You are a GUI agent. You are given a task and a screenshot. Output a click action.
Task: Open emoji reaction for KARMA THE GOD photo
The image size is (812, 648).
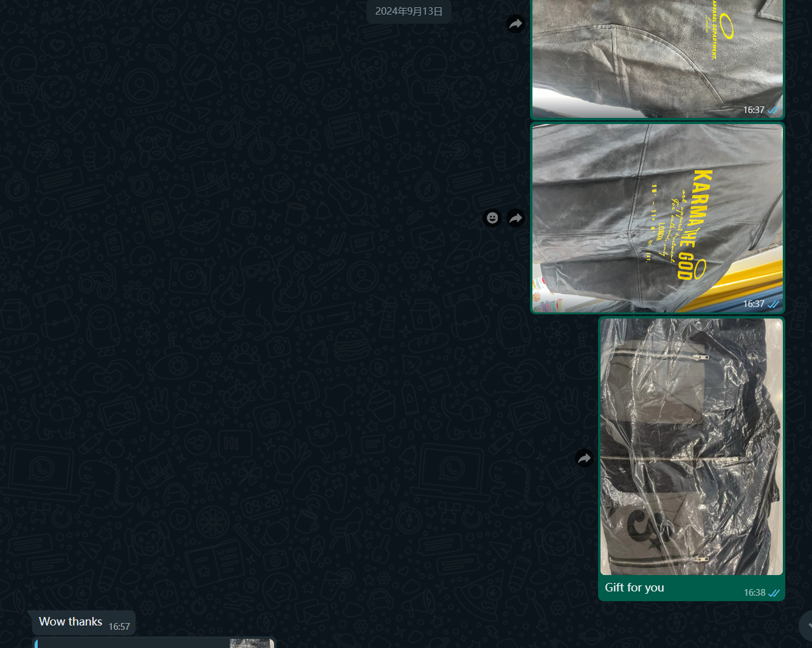[492, 218]
